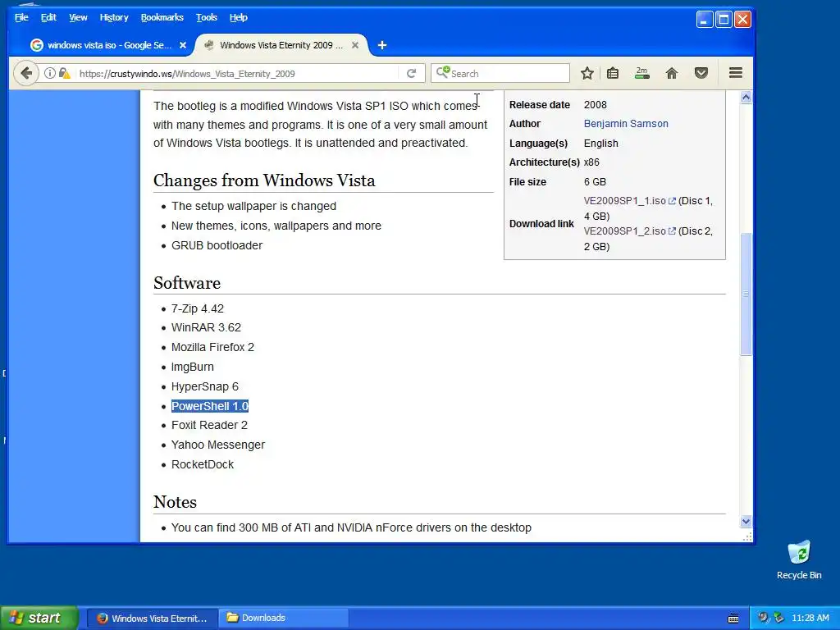The image size is (840, 630).
Task: Click the 2m downloads progress icon
Action: point(641,73)
